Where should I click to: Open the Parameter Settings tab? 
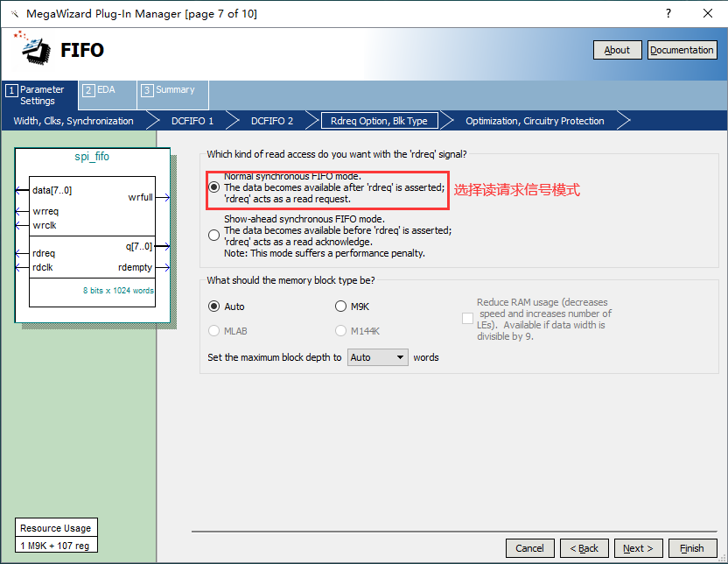pos(39,95)
